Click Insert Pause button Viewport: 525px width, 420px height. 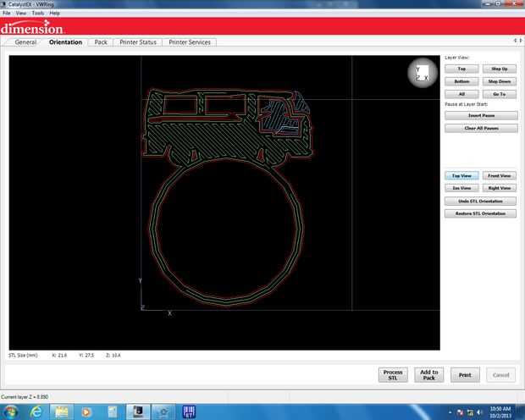[481, 115]
